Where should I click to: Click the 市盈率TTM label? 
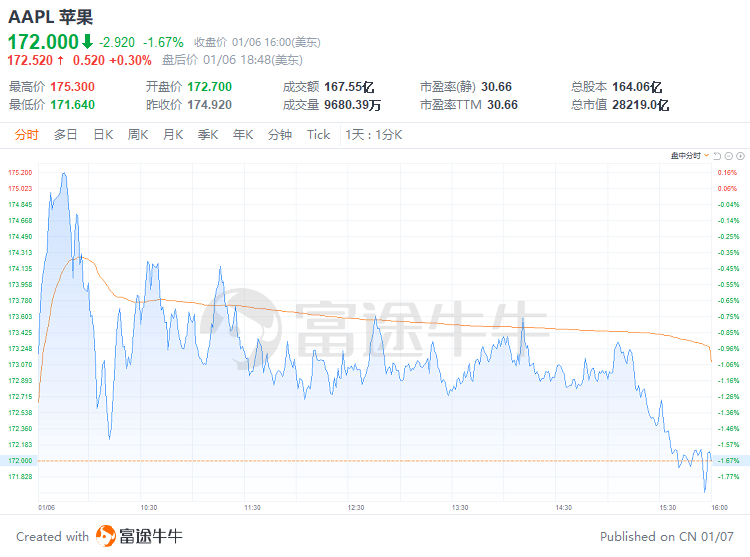(x=451, y=104)
